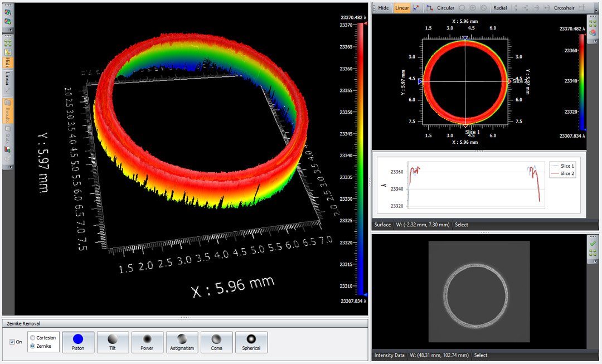Uncheck the Zernike Removal On checkbox
This screenshot has width=602, height=364.
[x=13, y=342]
